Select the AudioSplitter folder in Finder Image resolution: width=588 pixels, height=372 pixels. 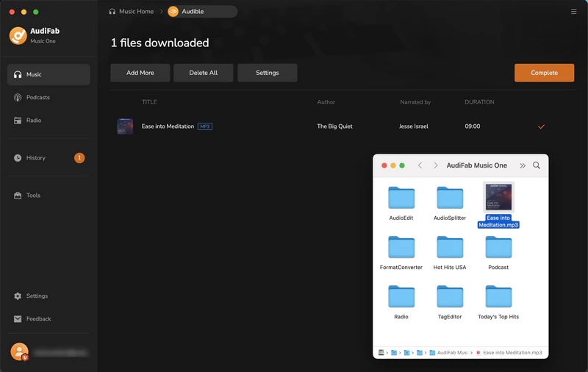[450, 203]
